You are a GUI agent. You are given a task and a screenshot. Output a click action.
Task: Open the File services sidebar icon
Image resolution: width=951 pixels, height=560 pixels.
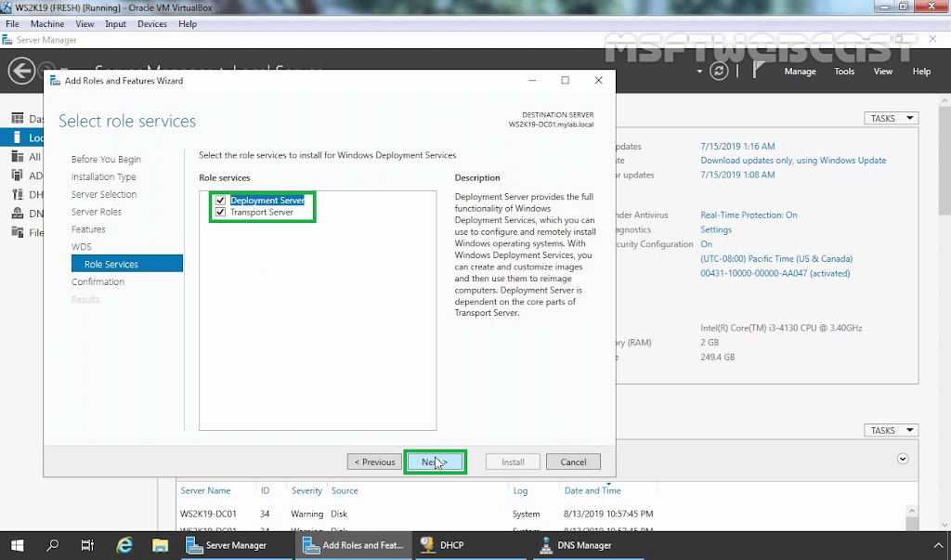18,232
